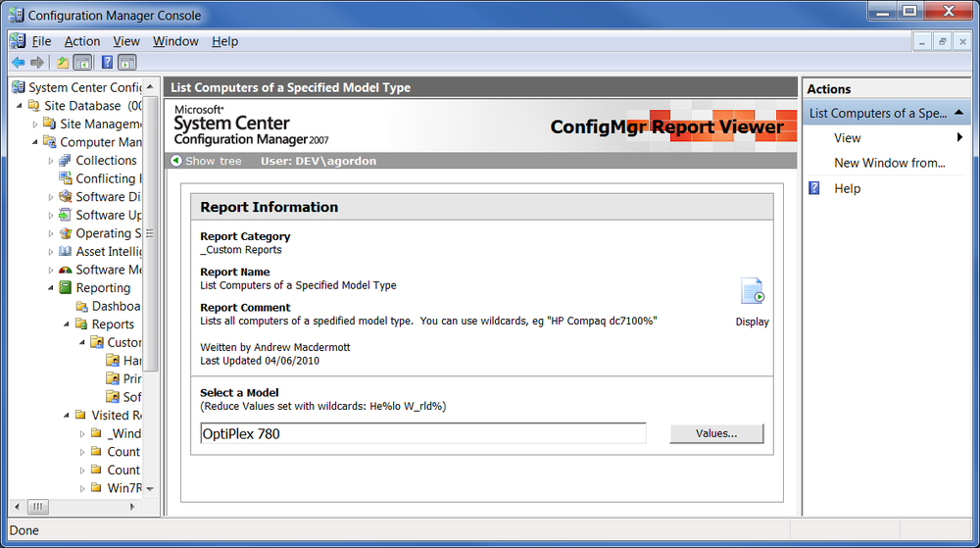Click the View action in Actions pane
The image size is (980, 548).
pos(847,138)
